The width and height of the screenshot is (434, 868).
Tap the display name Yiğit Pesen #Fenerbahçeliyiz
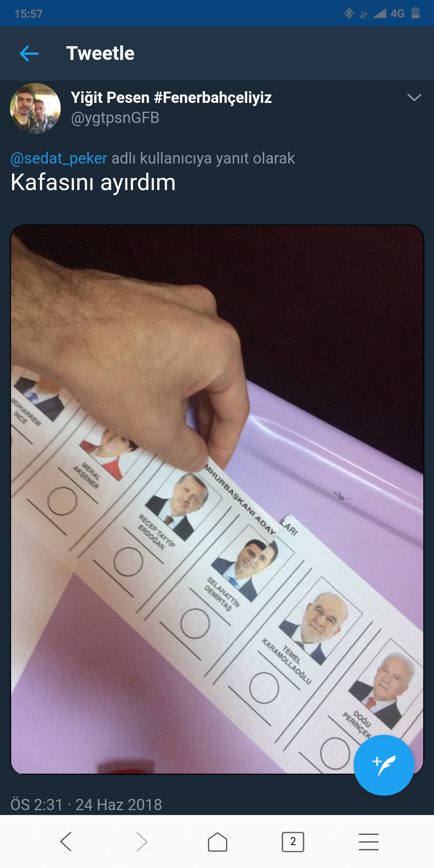tap(171, 98)
